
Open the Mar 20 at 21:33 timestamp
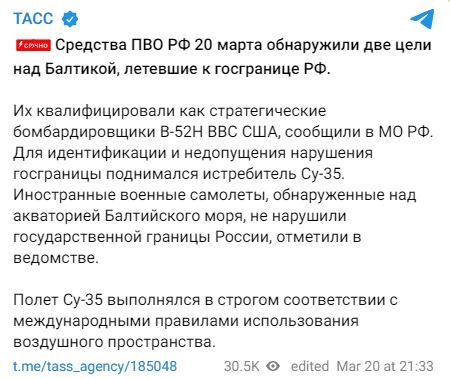pyautogui.click(x=385, y=366)
